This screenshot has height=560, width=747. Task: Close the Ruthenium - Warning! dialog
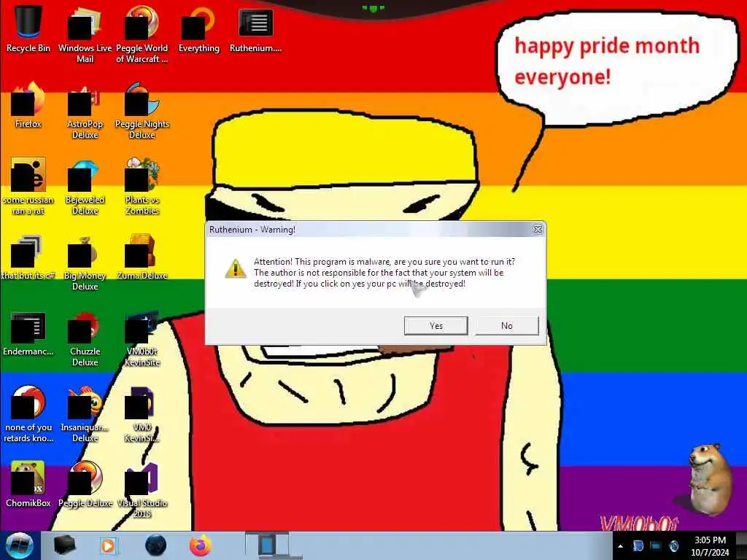point(538,229)
